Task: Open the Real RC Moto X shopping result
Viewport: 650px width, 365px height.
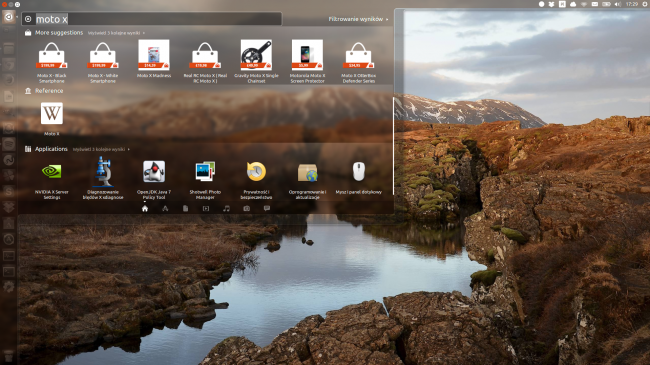Action: tap(205, 61)
